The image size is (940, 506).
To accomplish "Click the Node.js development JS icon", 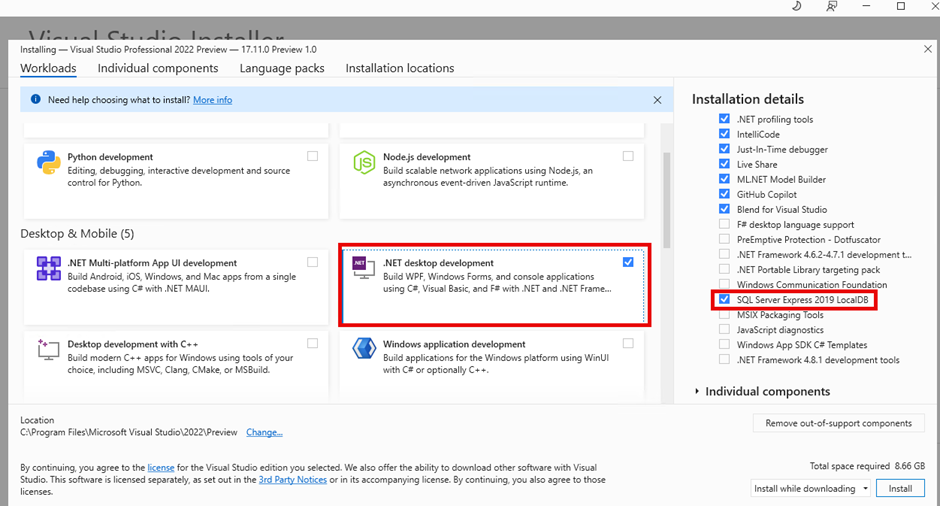I will pyautogui.click(x=364, y=162).
